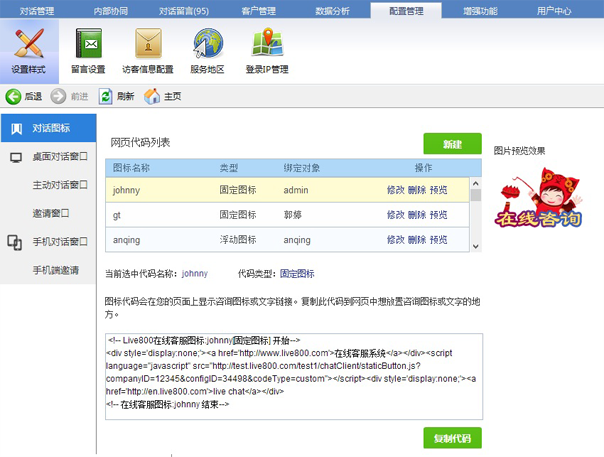Select 对话图标 in the left sidebar

click(x=50, y=129)
